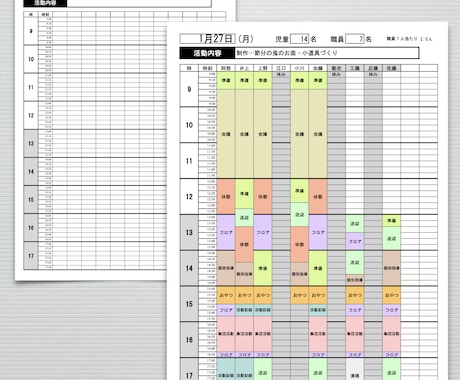Viewport: 460px width, 380px height.
Task: Click the staff ratio text showing 2.0人
Action: 409,39
